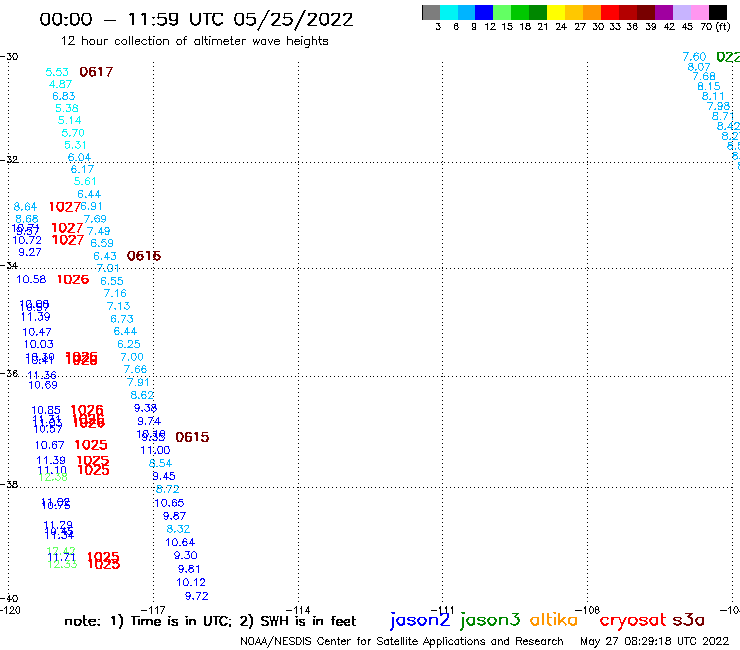Click the black end-of-scale legend swatch
The height and width of the screenshot is (650, 740).
click(x=718, y=12)
